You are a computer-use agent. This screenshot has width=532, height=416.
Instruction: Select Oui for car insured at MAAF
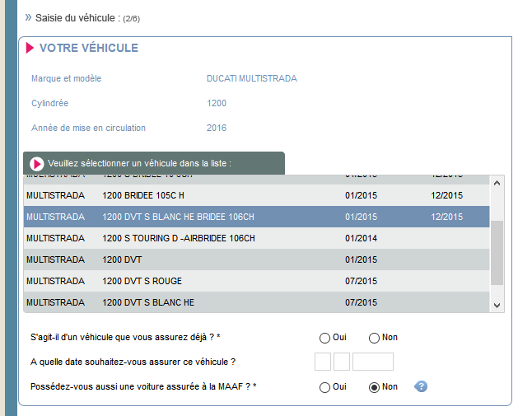pos(324,387)
